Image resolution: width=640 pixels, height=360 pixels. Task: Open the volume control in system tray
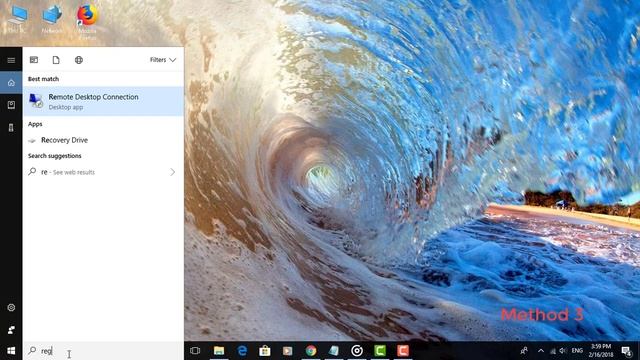coord(563,351)
